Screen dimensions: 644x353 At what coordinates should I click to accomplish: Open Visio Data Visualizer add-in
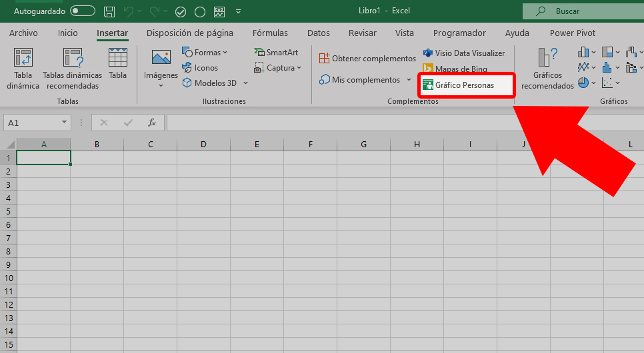point(464,53)
